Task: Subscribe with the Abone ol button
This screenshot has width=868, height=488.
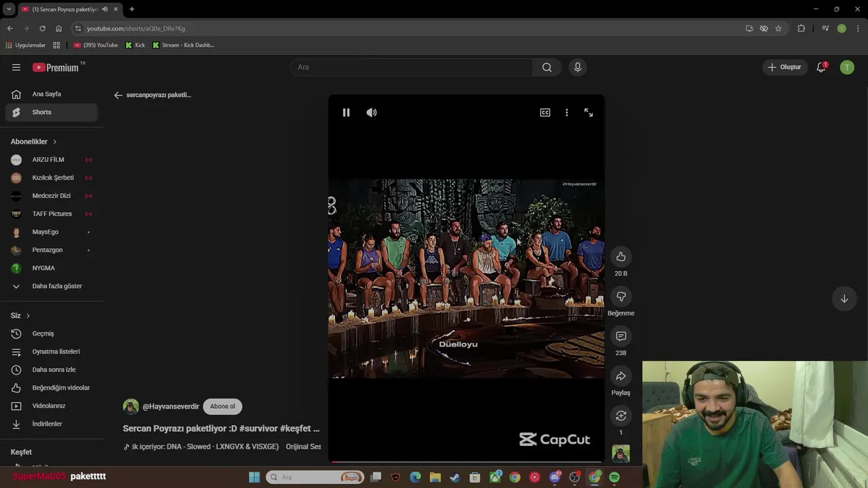Action: [x=222, y=407]
